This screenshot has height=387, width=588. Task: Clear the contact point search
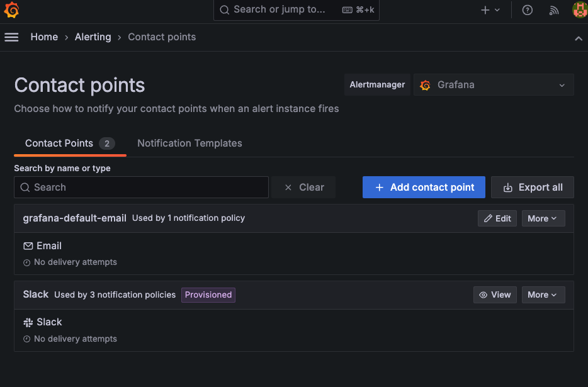click(x=303, y=187)
